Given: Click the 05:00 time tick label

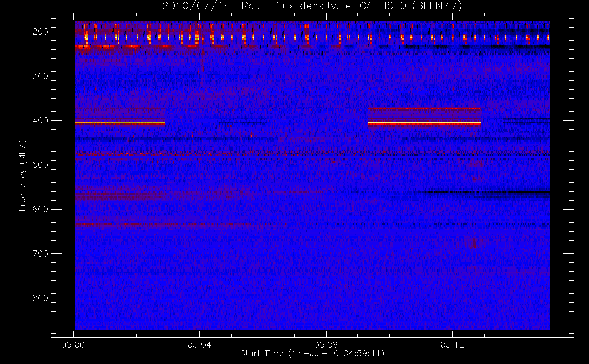Looking at the screenshot, I should [x=73, y=345].
